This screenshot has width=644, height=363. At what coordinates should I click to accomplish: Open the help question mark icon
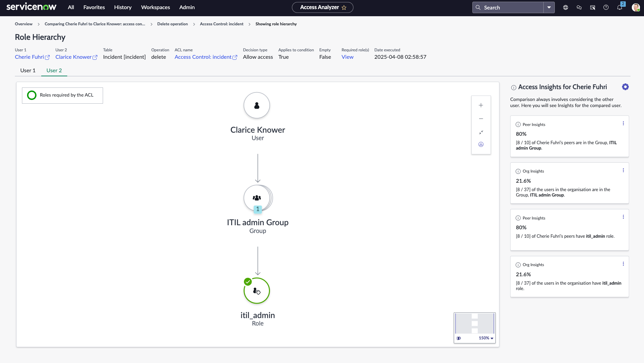point(606,7)
